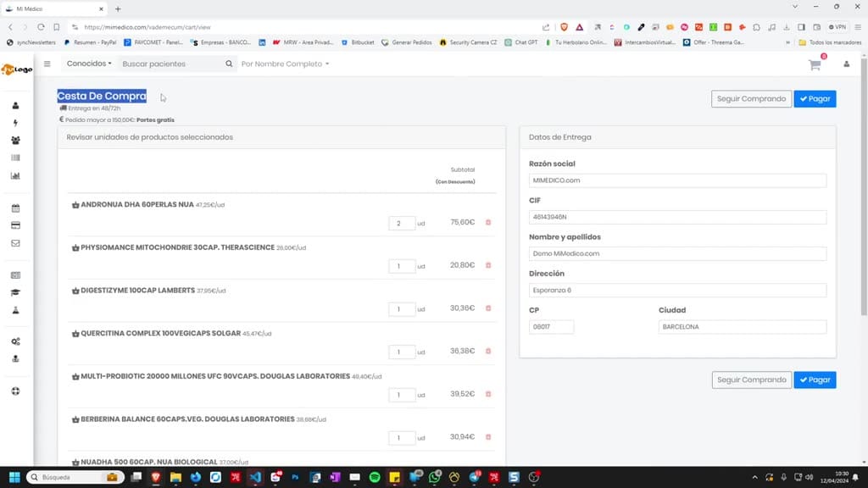The width and height of the screenshot is (868, 488).
Task: Click the bottom Seguir Comprando button
Action: [751, 380]
